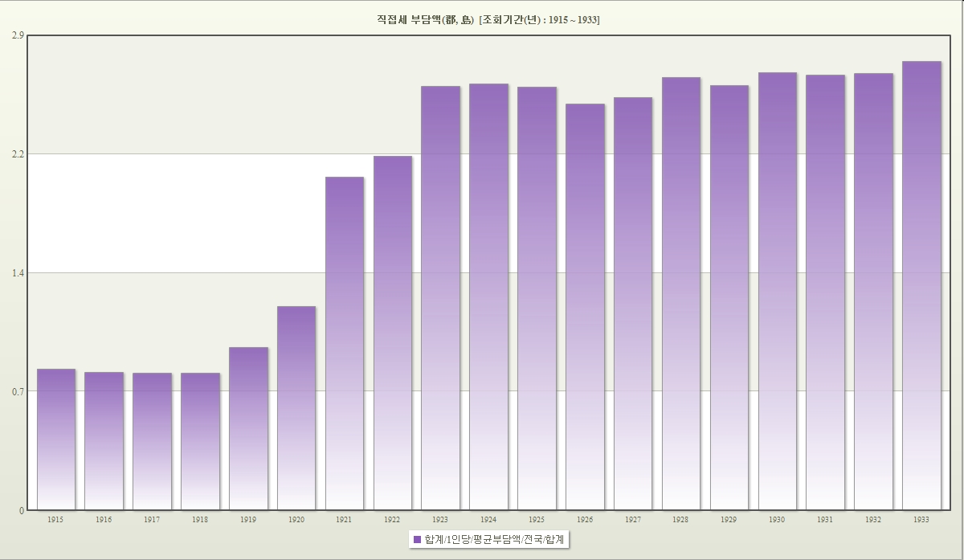Screen dimensions: 964x560
Task: Click the purple legend color swatch
Action: (417, 539)
